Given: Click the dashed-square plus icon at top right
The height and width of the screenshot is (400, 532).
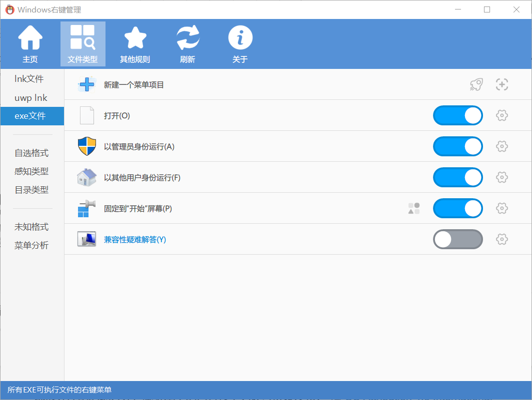Looking at the screenshot, I should tap(502, 85).
